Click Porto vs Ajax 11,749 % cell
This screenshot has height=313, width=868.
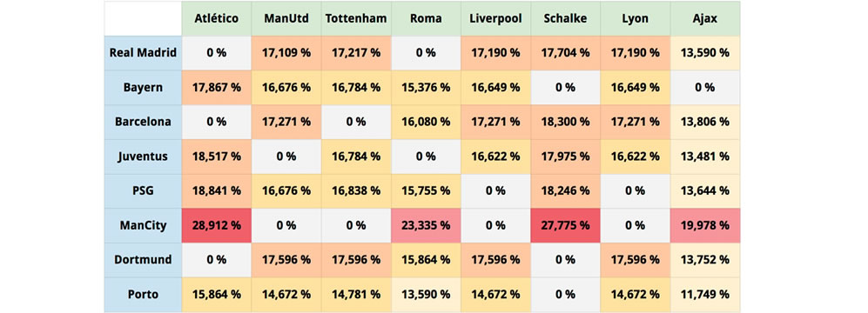click(x=704, y=295)
